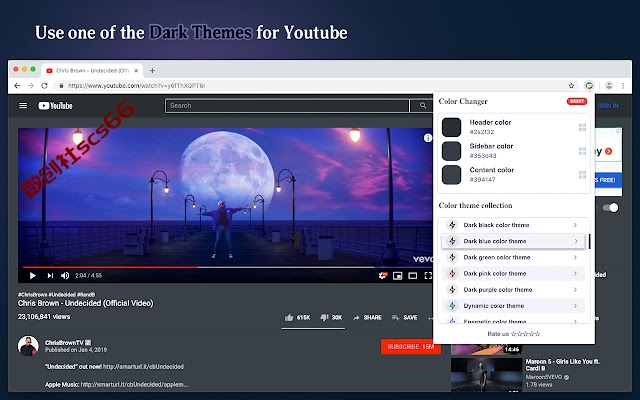Open the Chrome profile avatar
Screen dimensions: 640x400
[x=609, y=86]
